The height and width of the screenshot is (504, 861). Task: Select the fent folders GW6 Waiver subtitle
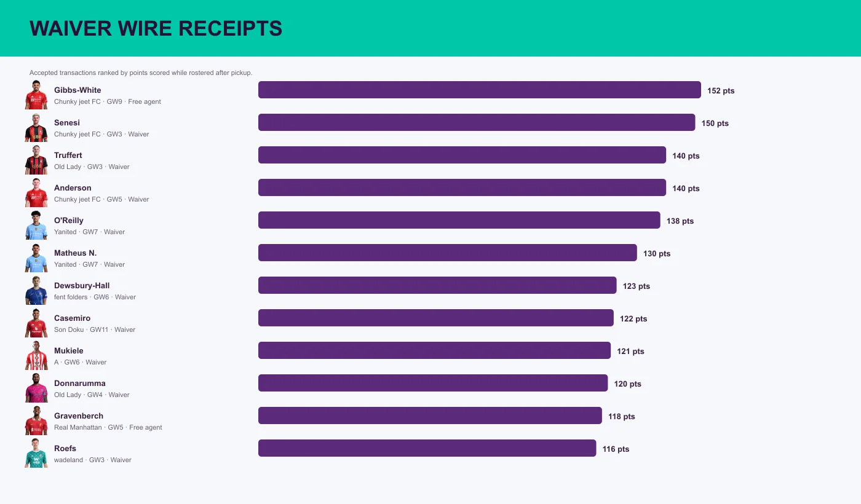pos(95,297)
